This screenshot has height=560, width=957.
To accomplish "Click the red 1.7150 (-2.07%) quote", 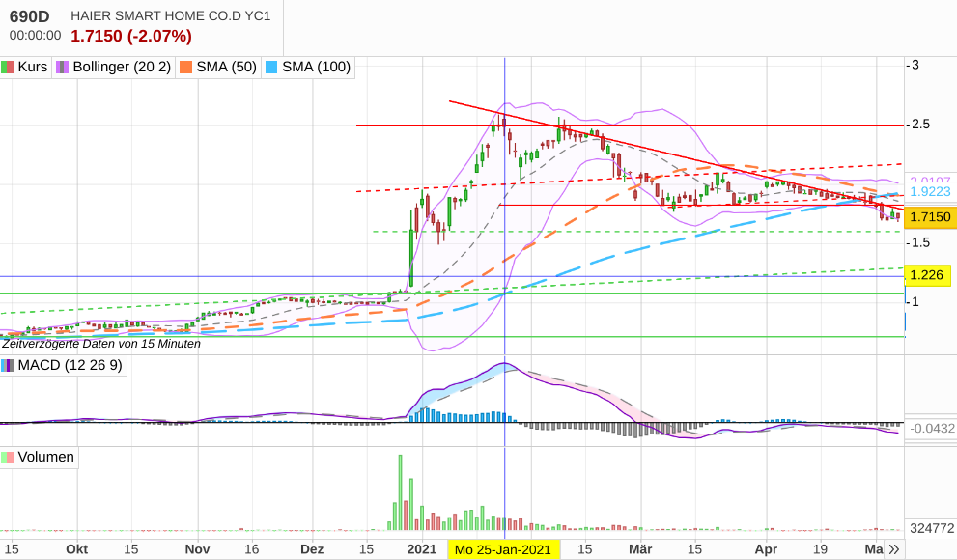I will [131, 36].
